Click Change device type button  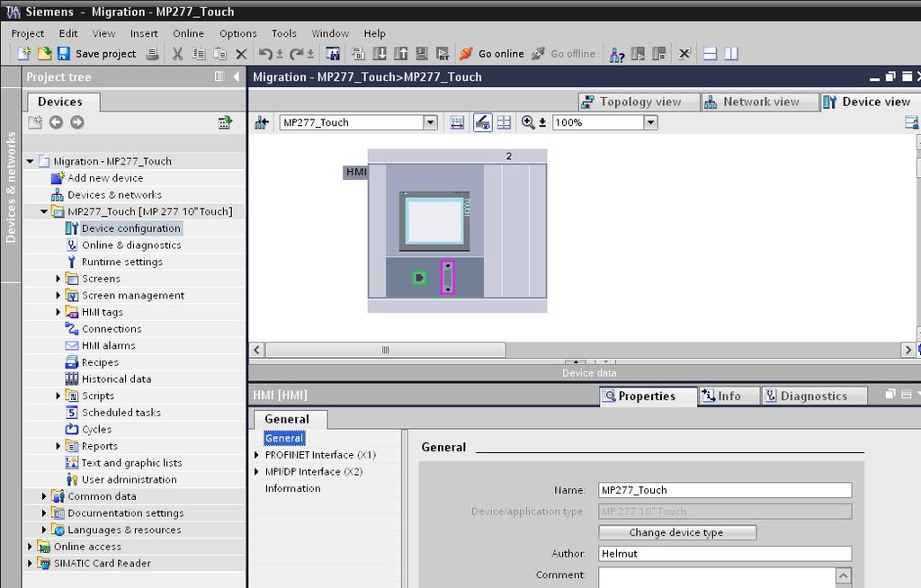coord(677,532)
